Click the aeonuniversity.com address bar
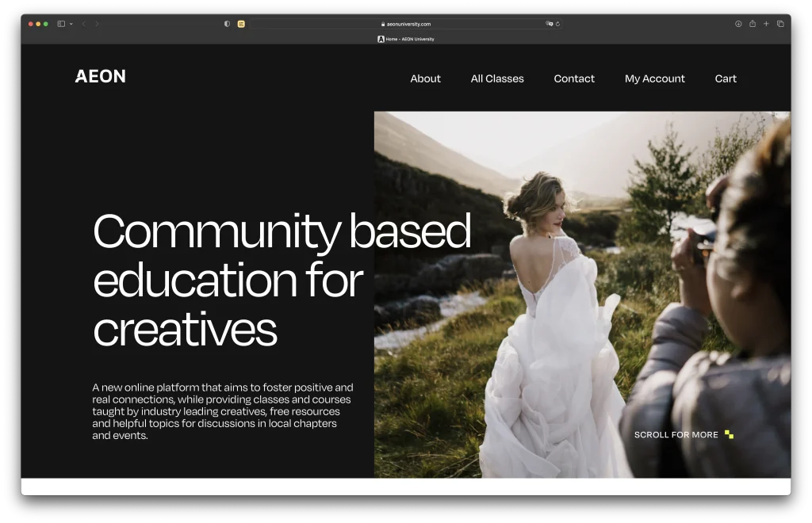812x523 pixels. coord(408,24)
